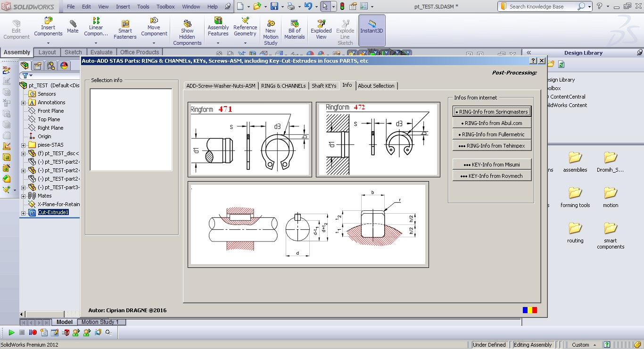Select the Mate tool
The height and width of the screenshot is (349, 644).
[73, 27]
